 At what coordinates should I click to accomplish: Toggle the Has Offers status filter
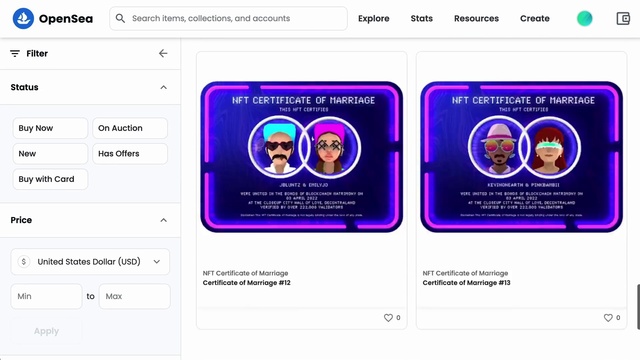click(x=130, y=154)
